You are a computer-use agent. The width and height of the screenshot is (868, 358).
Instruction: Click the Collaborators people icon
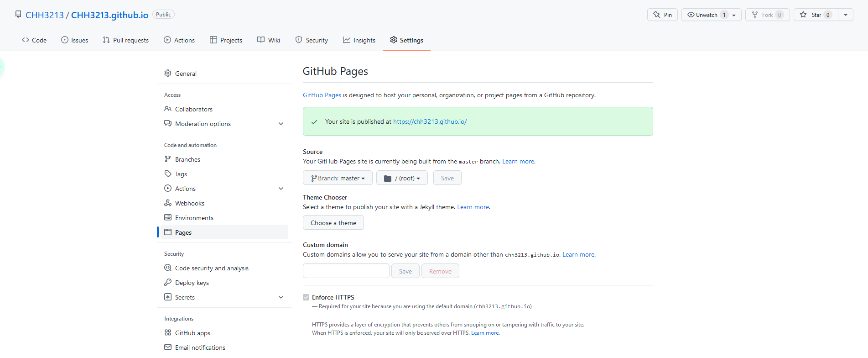coord(168,109)
